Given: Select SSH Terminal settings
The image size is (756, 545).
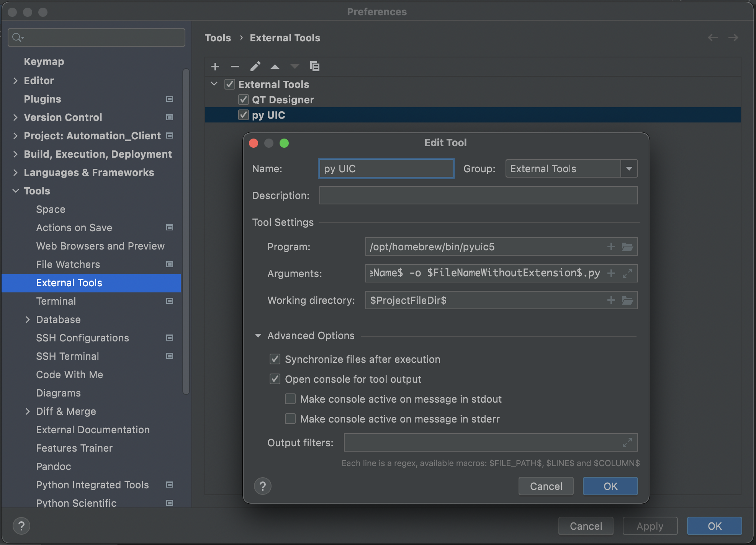Looking at the screenshot, I should click(67, 356).
